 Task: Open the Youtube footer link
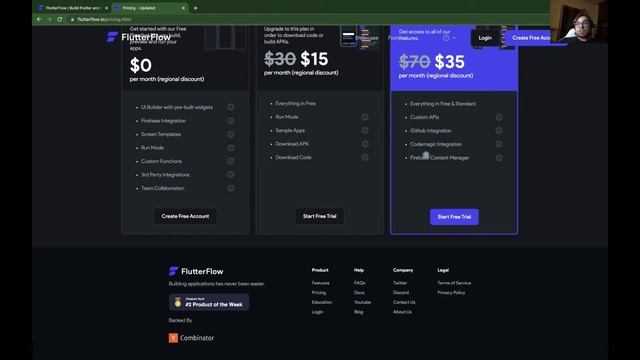pos(362,302)
